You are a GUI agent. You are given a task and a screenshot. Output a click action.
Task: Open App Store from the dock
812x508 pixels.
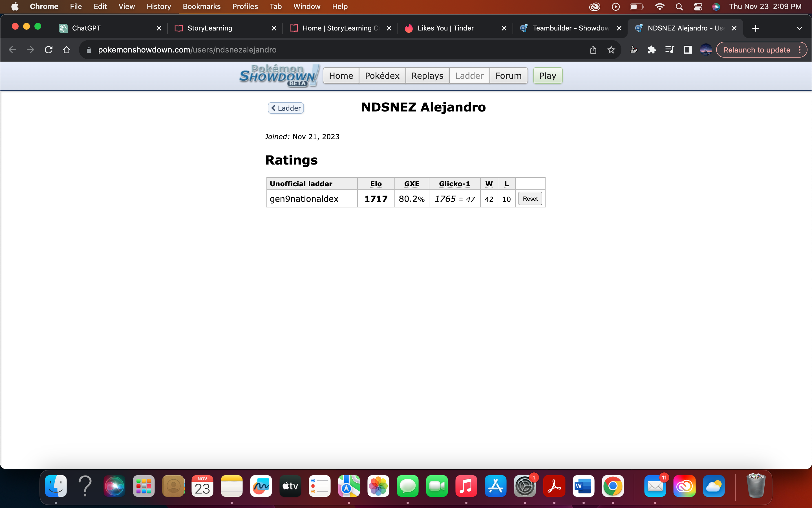(x=496, y=486)
